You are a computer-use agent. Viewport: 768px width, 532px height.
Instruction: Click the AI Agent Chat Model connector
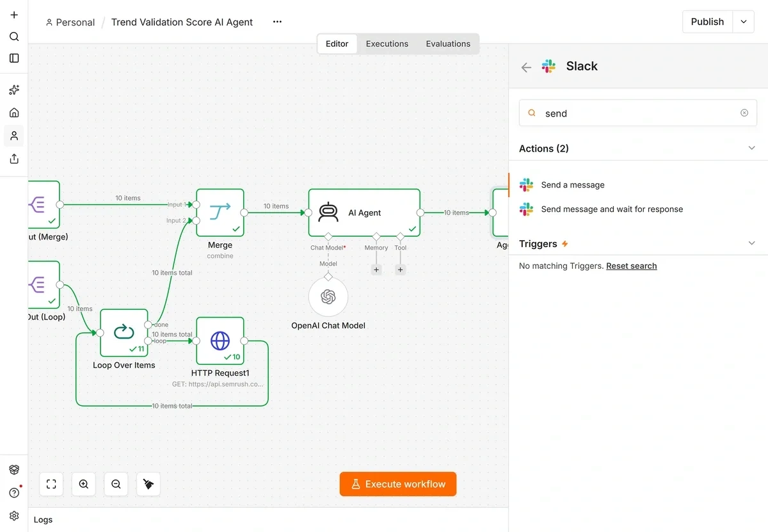click(328, 236)
